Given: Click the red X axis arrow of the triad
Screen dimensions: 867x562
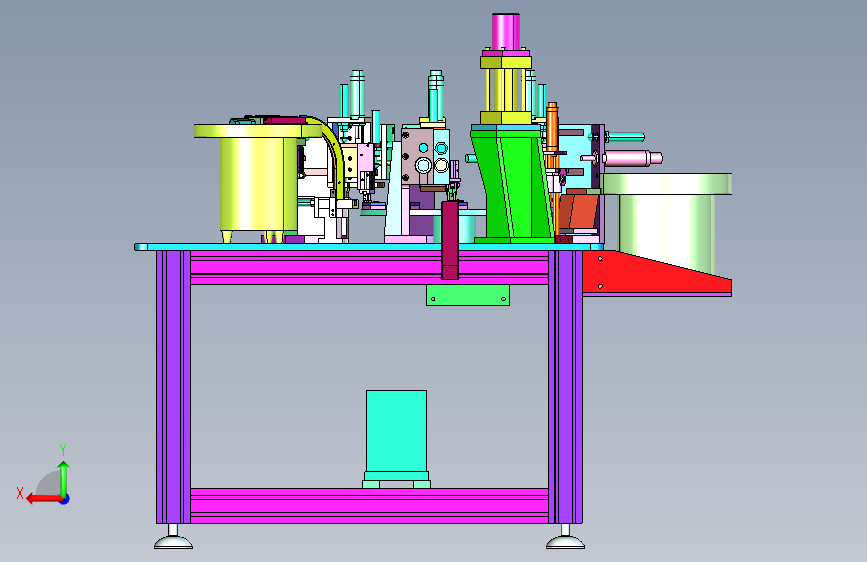Looking at the screenshot, I should (44, 499).
